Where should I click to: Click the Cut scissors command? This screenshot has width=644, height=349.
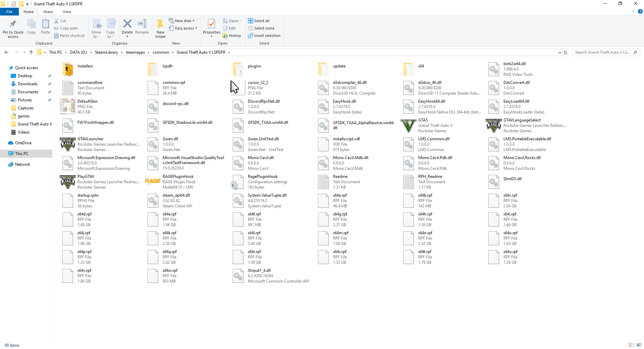pos(60,21)
